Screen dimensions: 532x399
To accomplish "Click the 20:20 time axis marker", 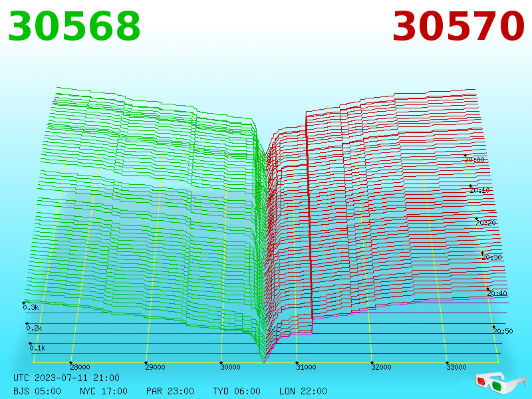I will [485, 223].
